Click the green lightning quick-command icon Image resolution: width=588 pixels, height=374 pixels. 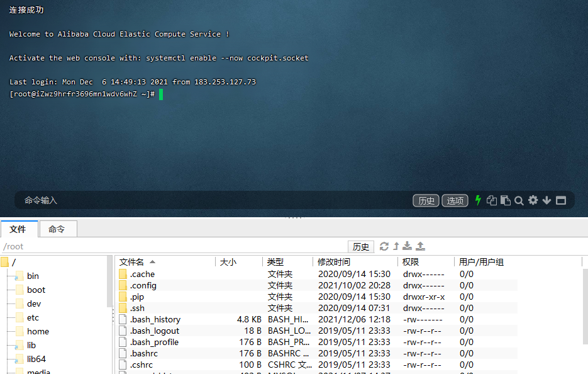pyautogui.click(x=478, y=200)
